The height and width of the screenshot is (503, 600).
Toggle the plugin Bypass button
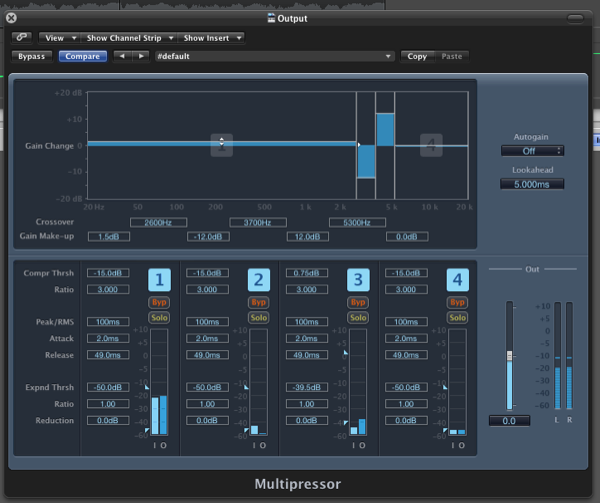click(x=31, y=56)
